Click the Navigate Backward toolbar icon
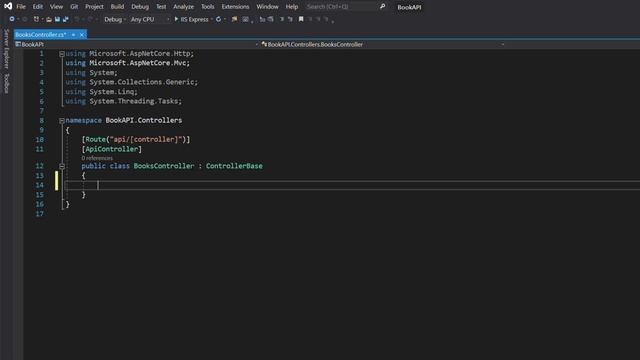Viewport: 640px width, 360px height. point(12,19)
